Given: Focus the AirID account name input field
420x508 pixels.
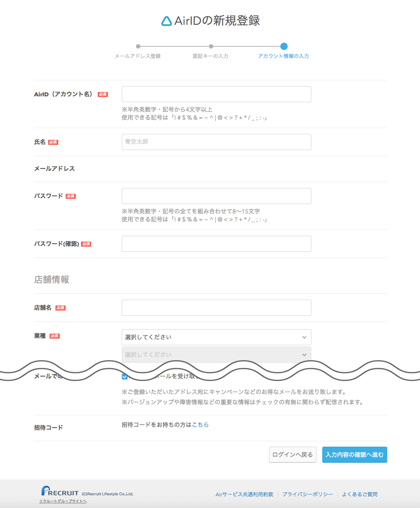Looking at the screenshot, I should (x=217, y=94).
